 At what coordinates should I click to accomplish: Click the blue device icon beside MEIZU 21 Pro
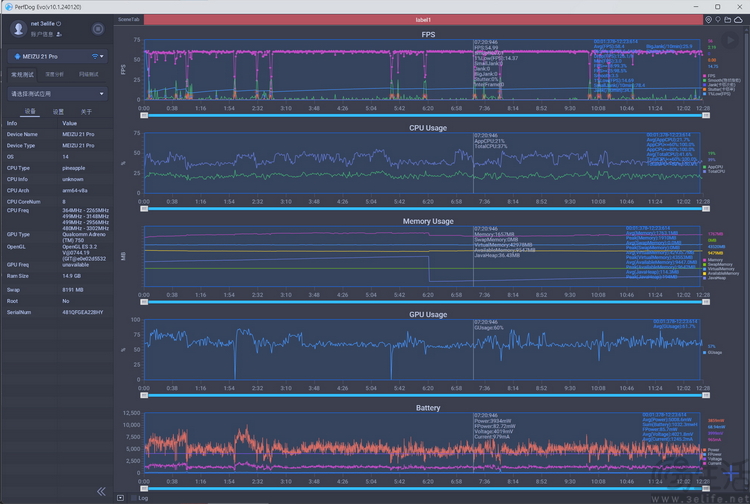[x=17, y=56]
